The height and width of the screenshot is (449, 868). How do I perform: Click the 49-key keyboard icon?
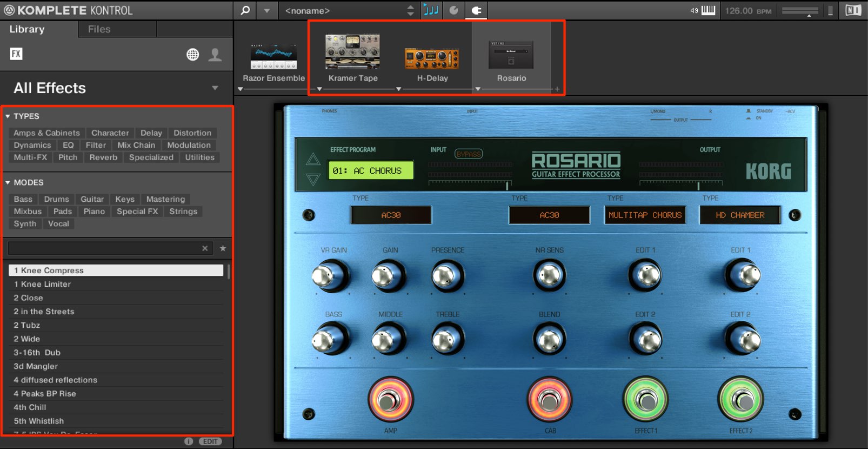pos(708,10)
